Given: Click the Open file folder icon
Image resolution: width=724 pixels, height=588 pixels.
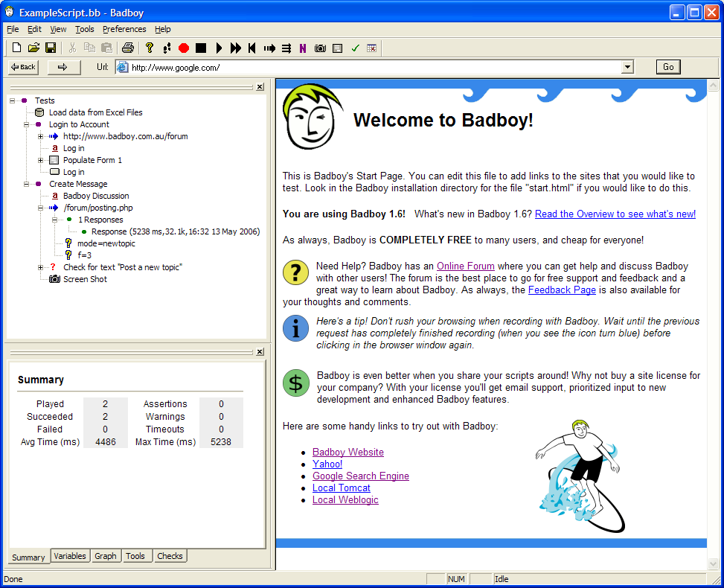Looking at the screenshot, I should pyautogui.click(x=33, y=48).
